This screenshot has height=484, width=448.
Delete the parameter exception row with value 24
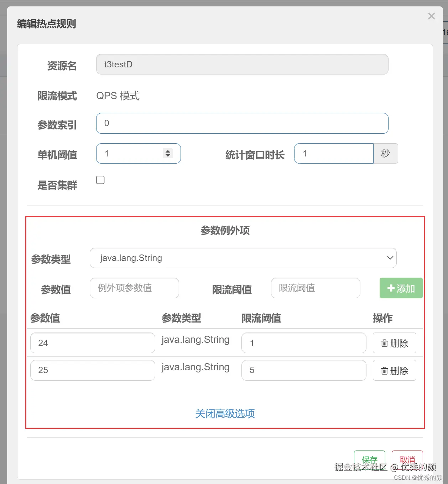point(394,343)
